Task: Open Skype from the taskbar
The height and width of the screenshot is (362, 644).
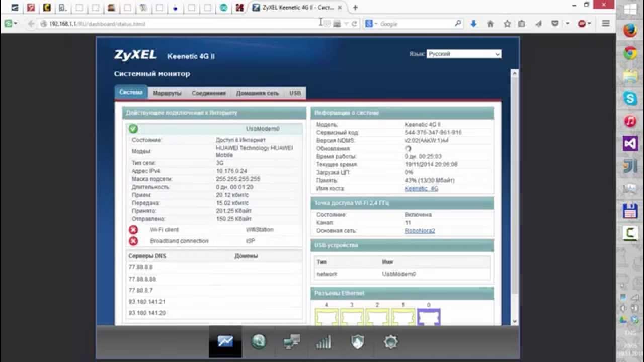Action: pos(630,99)
